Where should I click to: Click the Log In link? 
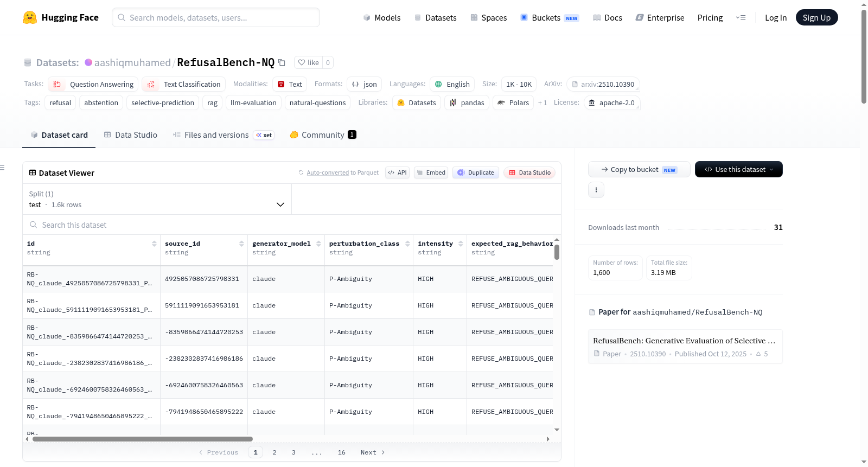tap(776, 17)
